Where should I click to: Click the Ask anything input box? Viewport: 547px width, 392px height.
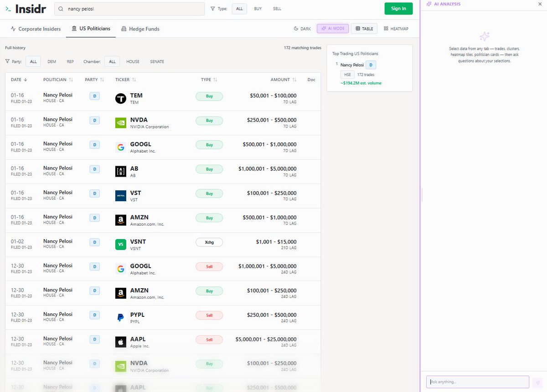pos(478,382)
